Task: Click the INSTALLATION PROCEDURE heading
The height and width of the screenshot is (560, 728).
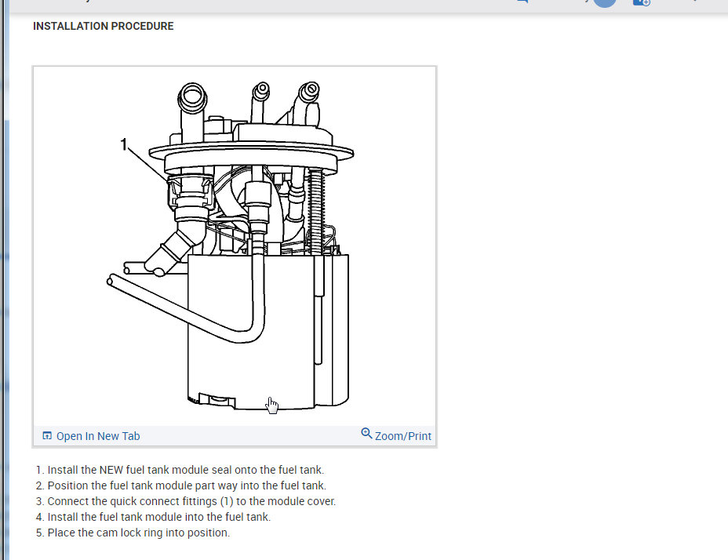Action: [x=103, y=26]
